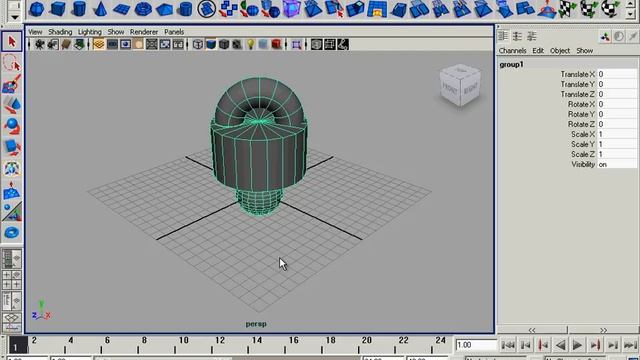640x360 pixels.
Task: Choose the Lasso select tool
Action: tap(11, 63)
